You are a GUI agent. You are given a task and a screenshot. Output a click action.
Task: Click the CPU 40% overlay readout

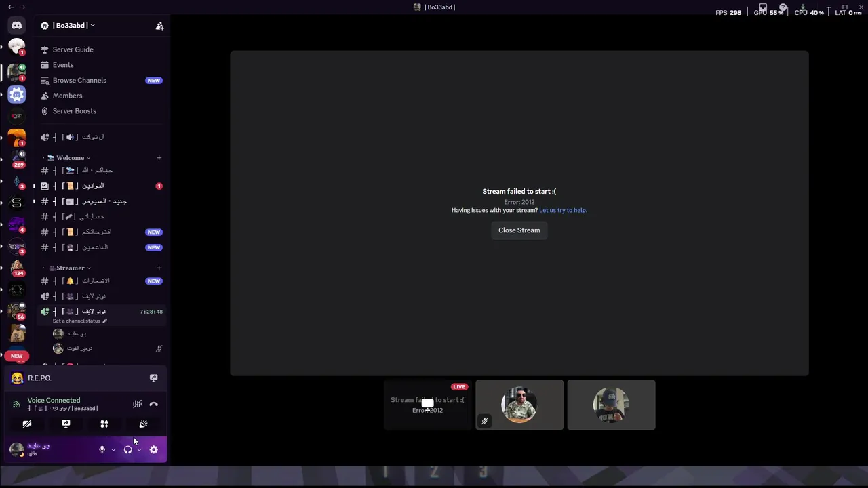point(808,13)
